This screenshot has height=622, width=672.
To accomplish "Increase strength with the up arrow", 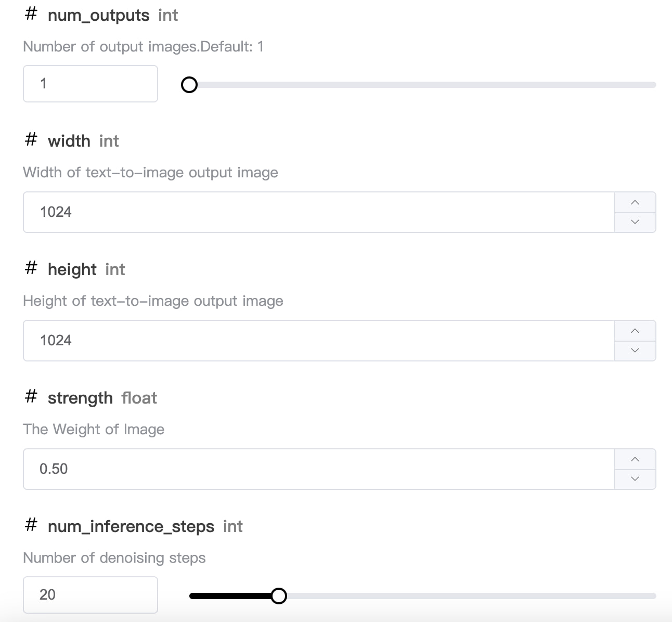I will (635, 459).
